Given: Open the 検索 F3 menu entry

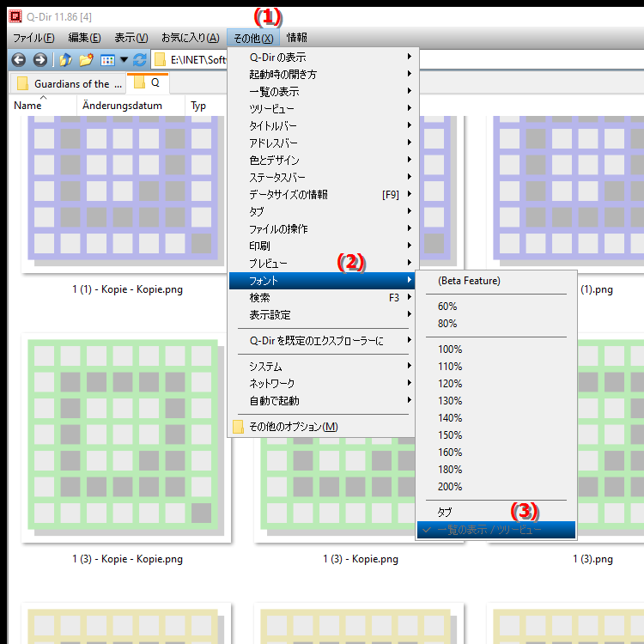Looking at the screenshot, I should 321,298.
